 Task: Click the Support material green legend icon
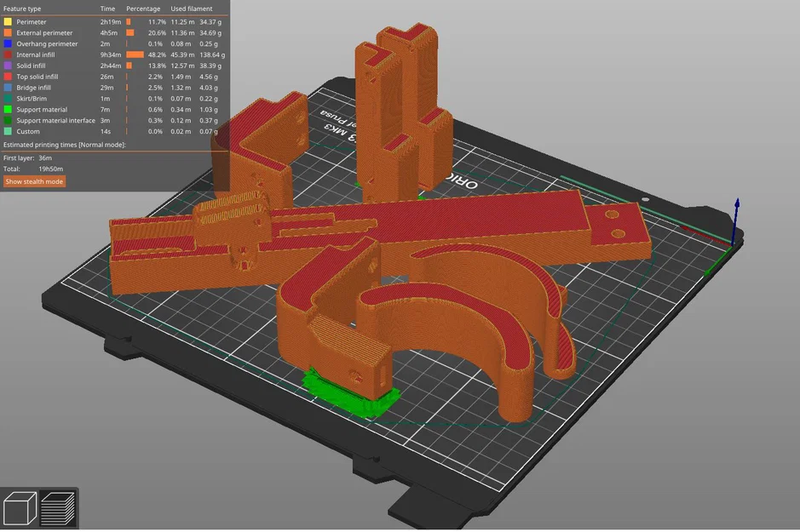point(9,109)
